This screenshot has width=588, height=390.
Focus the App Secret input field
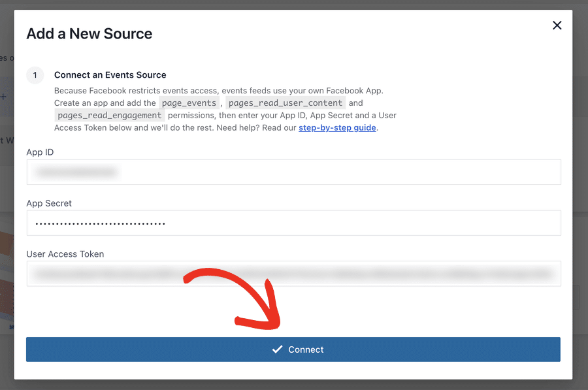point(293,223)
